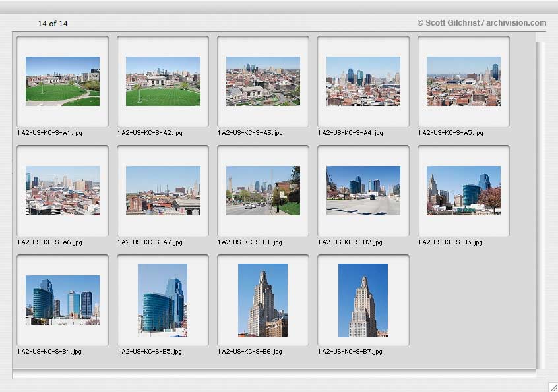Click the window resize grip in corner
Image resolution: width=558 pixels, height=392 pixels.
(x=553, y=387)
